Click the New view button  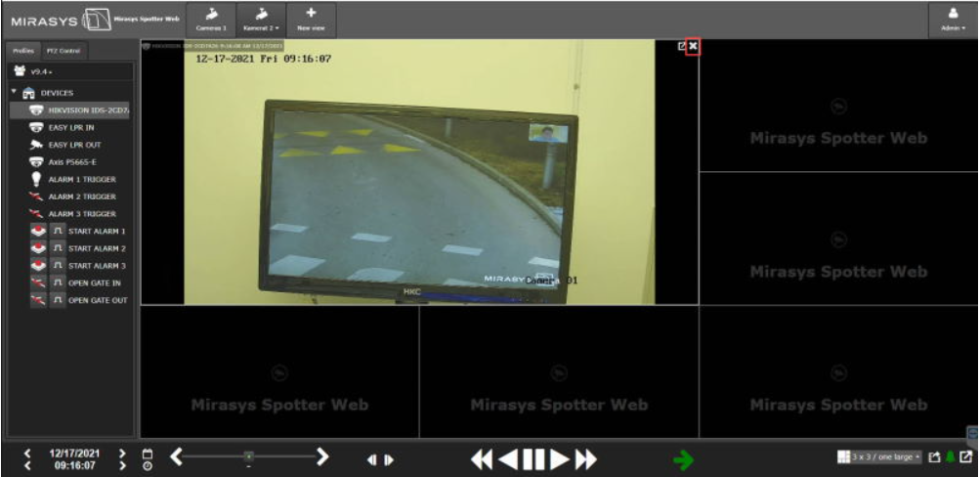point(311,20)
